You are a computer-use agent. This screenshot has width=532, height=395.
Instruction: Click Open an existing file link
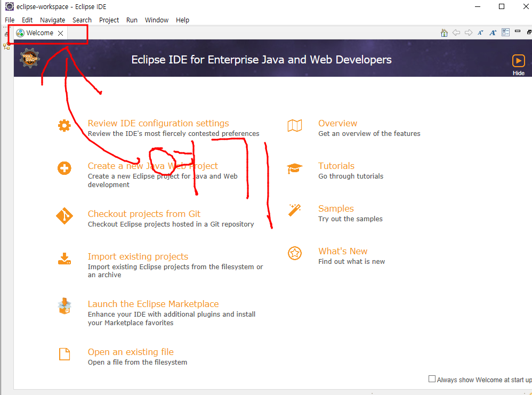(131, 352)
